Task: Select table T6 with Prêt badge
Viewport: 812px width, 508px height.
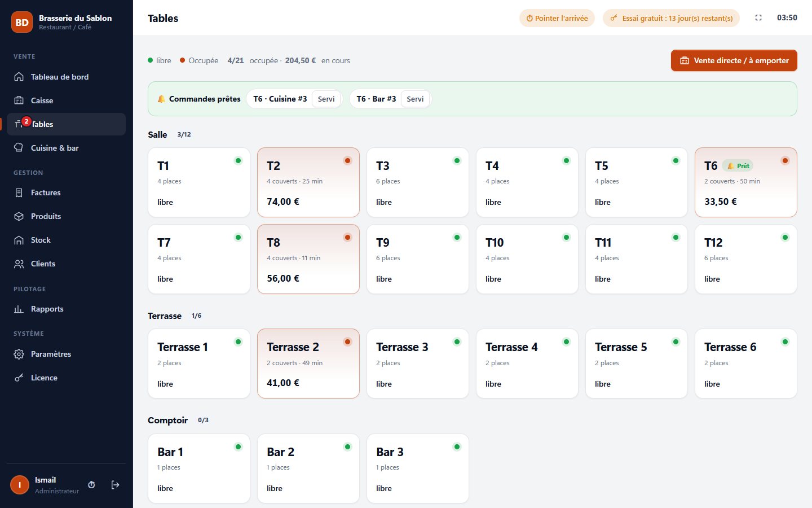Action: (x=746, y=182)
